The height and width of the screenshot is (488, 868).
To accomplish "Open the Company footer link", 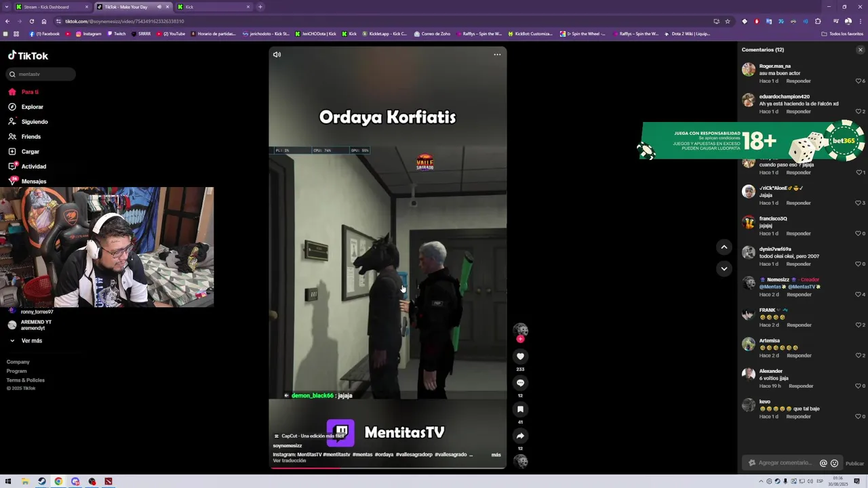I will [x=18, y=362].
